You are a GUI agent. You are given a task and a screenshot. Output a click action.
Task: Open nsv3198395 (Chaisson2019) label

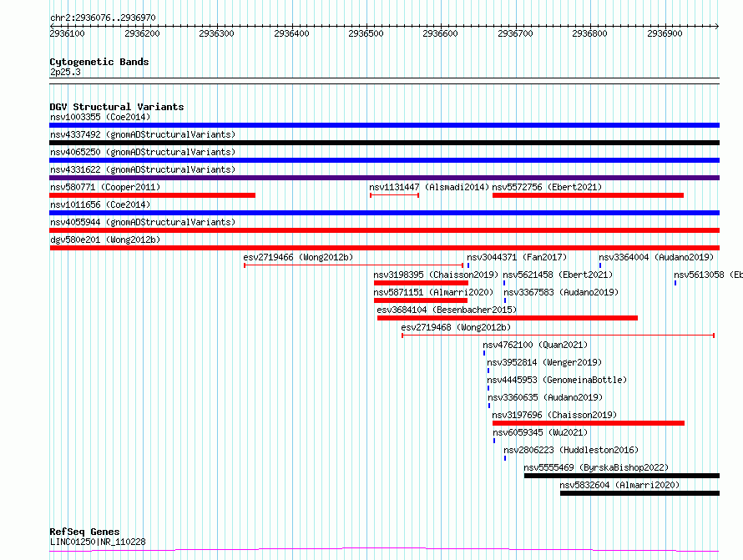(x=436, y=275)
